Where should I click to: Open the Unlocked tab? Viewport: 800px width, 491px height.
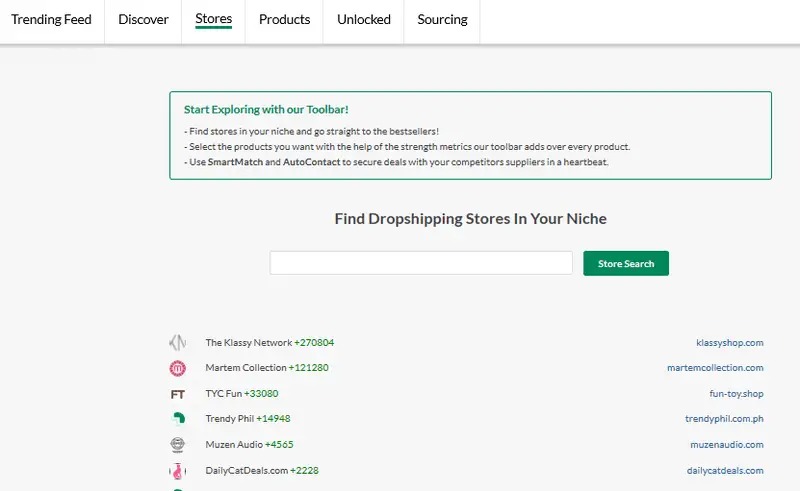coord(364,20)
